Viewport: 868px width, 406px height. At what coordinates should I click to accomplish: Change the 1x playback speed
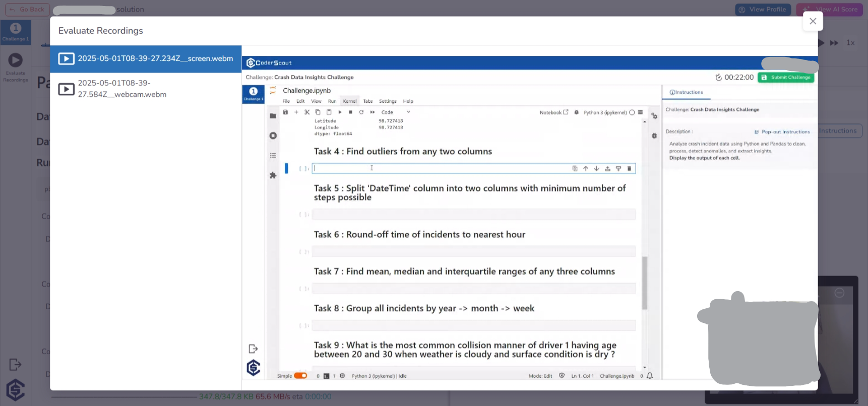pyautogui.click(x=850, y=43)
